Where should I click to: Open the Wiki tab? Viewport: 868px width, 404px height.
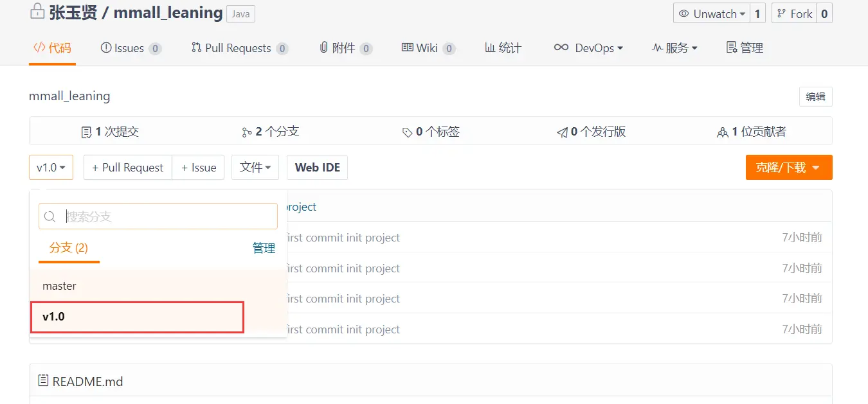[428, 48]
